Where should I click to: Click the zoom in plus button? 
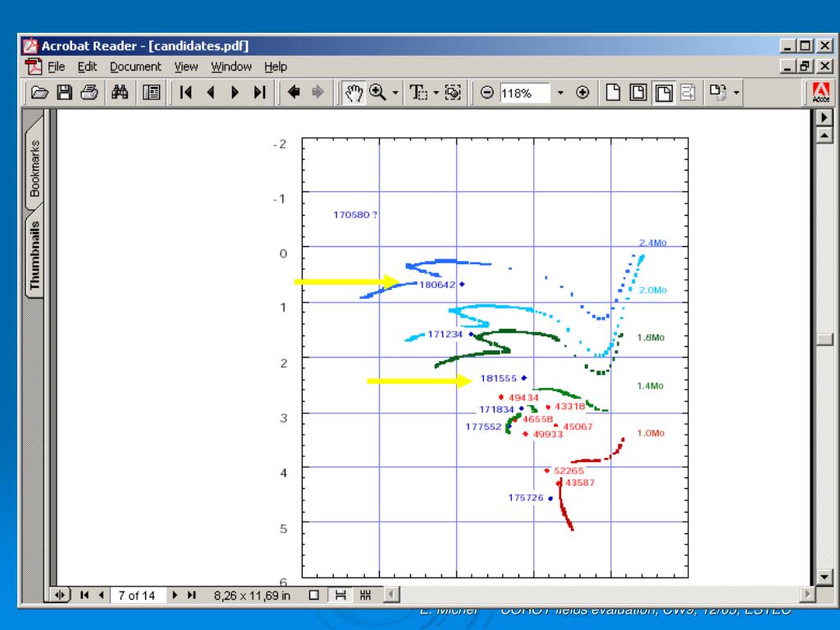click(583, 93)
